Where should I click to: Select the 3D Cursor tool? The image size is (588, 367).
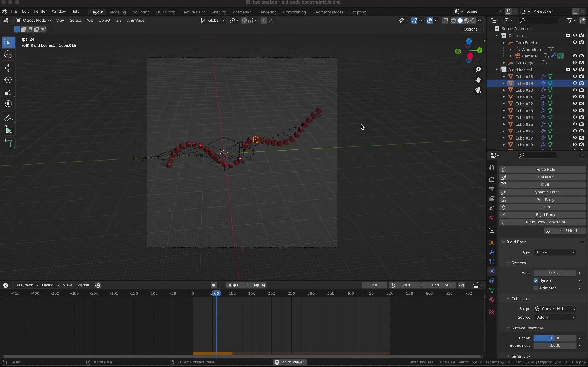[8, 55]
